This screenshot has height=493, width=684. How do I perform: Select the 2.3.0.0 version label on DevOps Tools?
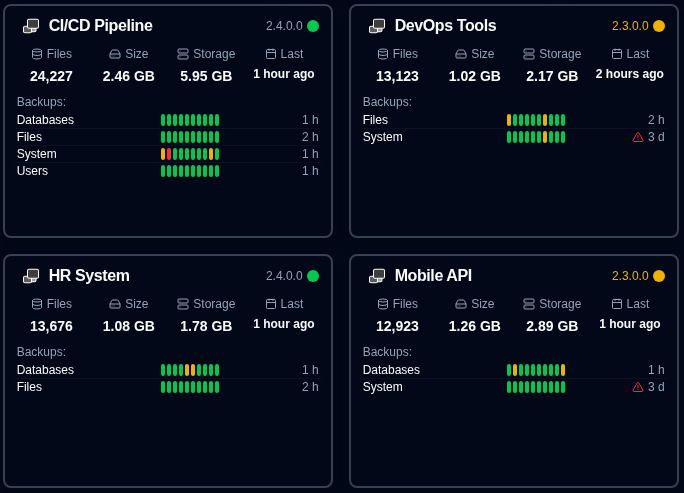pyautogui.click(x=630, y=26)
